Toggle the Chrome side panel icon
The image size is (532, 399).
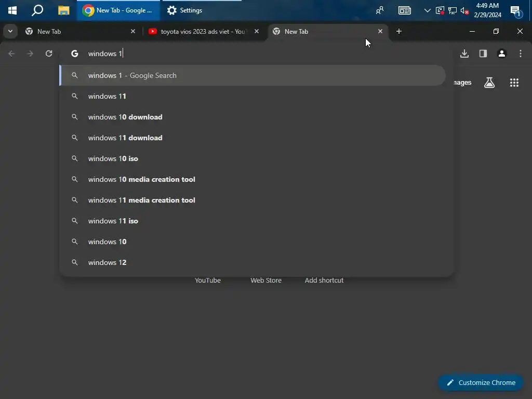point(483,54)
